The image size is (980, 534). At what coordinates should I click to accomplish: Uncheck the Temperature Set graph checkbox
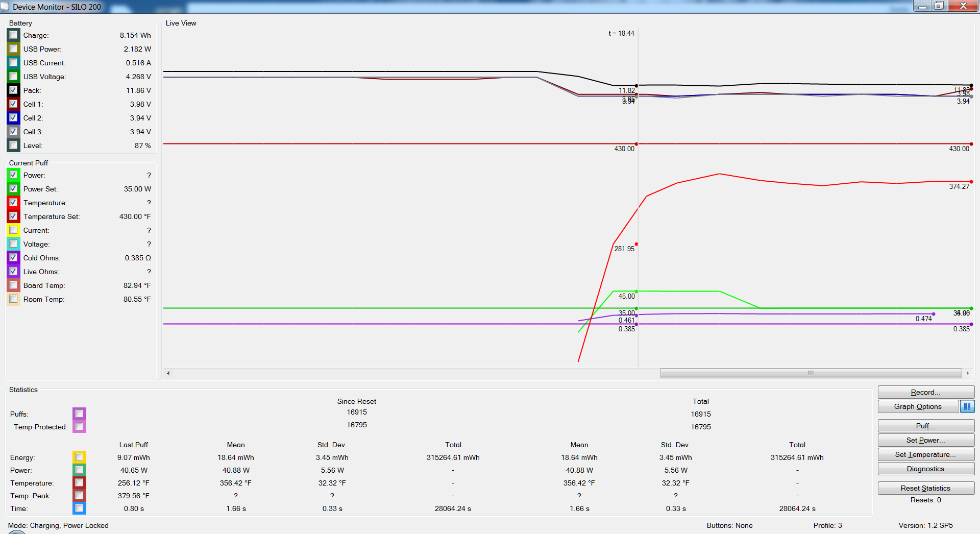[x=14, y=216]
